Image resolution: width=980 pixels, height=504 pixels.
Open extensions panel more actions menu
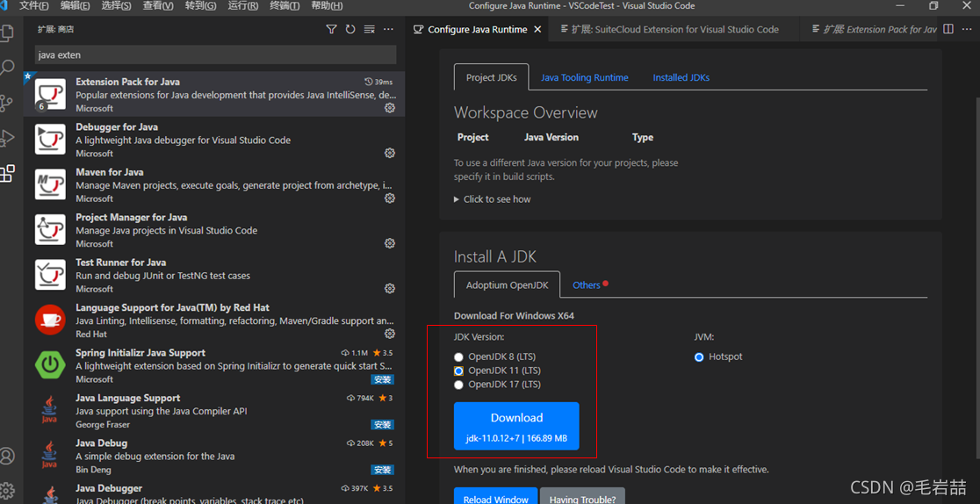388,29
